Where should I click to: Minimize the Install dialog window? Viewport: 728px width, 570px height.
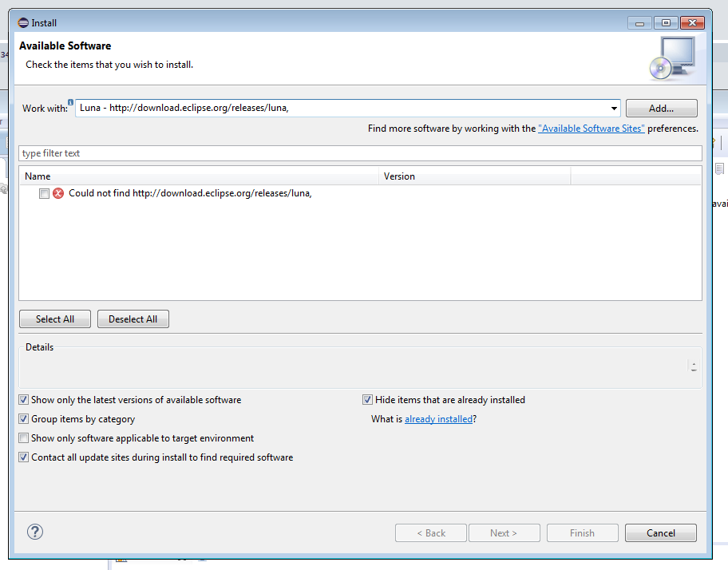[639, 22]
